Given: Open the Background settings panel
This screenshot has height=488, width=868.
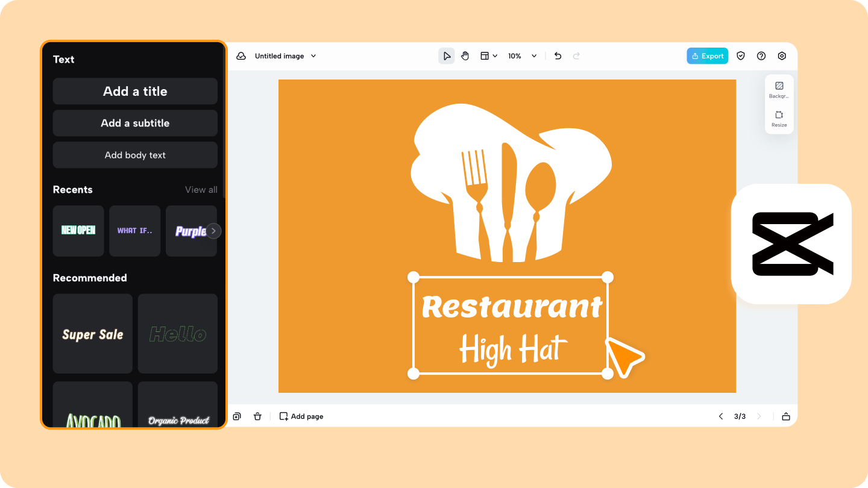Looking at the screenshot, I should tap(779, 88).
